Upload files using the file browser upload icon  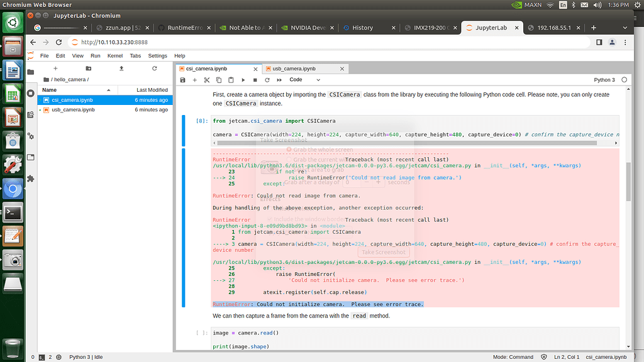[x=121, y=68]
